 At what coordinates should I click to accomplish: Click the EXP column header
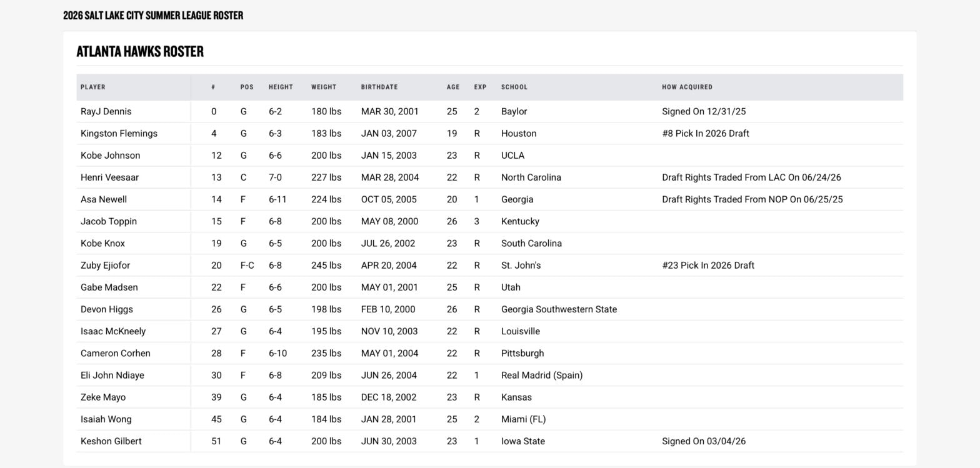point(480,87)
